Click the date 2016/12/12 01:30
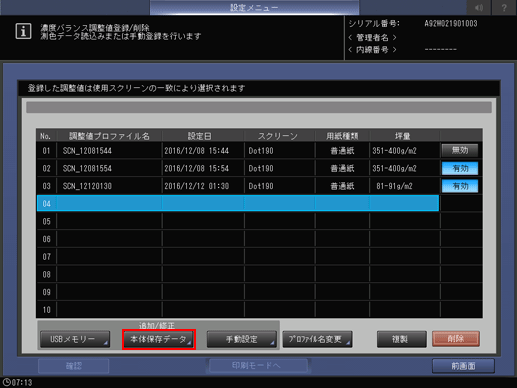 coord(196,186)
